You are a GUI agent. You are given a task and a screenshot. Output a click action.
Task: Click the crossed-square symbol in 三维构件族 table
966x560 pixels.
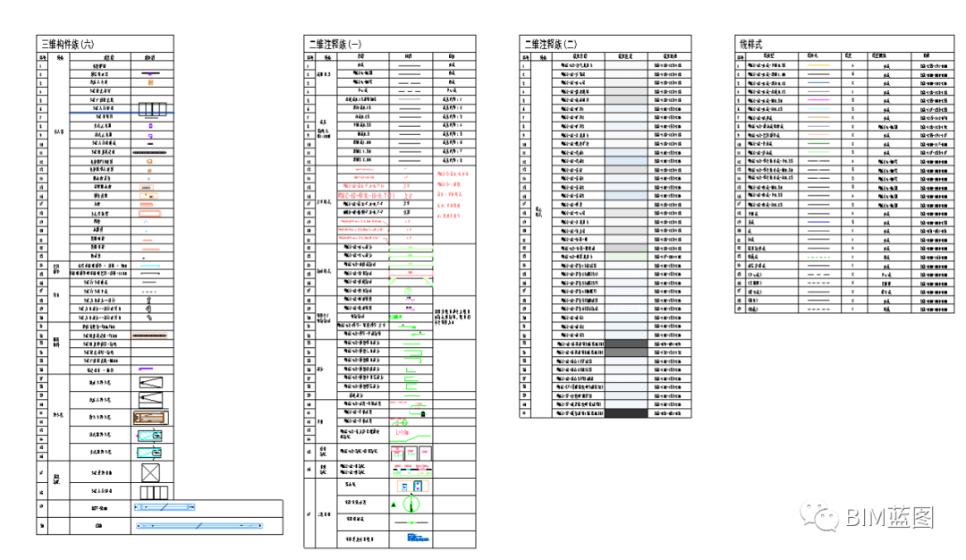click(150, 473)
